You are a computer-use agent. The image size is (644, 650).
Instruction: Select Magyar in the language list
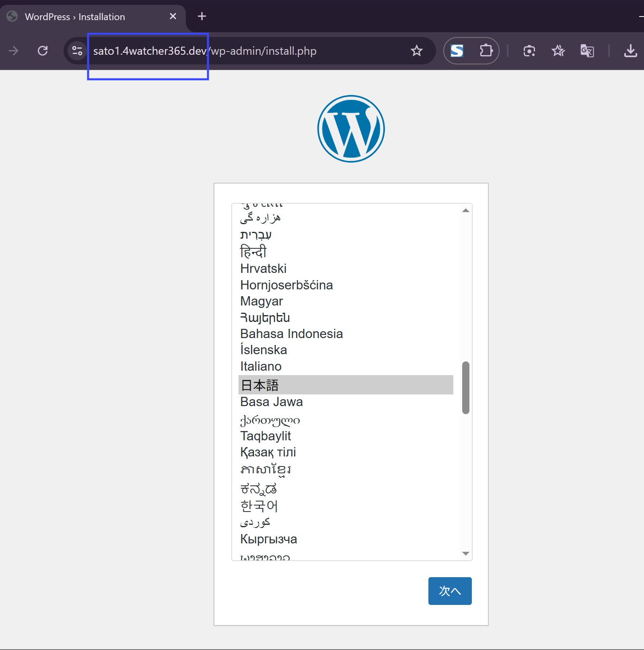(346, 301)
